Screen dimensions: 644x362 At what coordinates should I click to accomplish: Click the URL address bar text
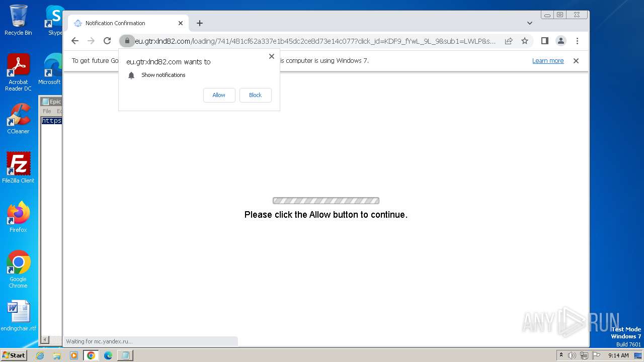(315, 41)
